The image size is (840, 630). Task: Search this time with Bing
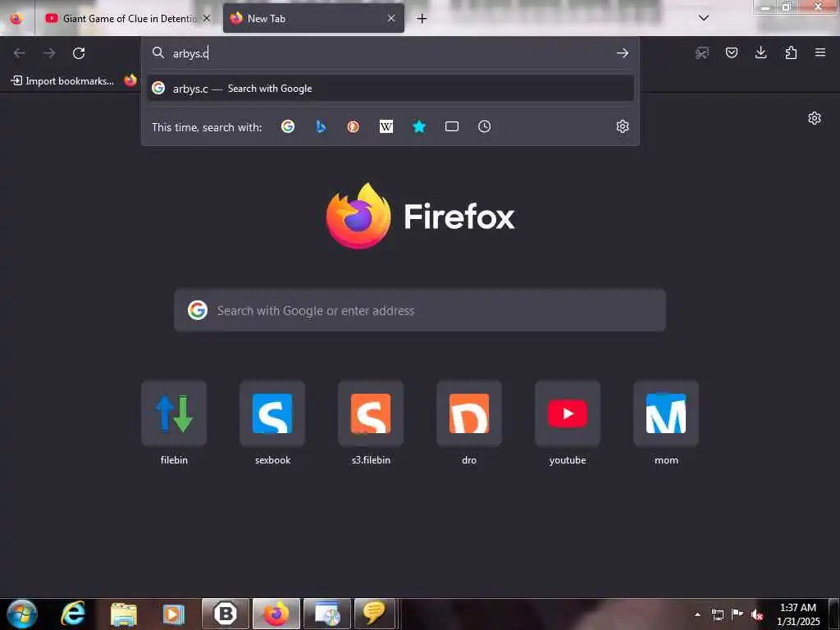(321, 126)
